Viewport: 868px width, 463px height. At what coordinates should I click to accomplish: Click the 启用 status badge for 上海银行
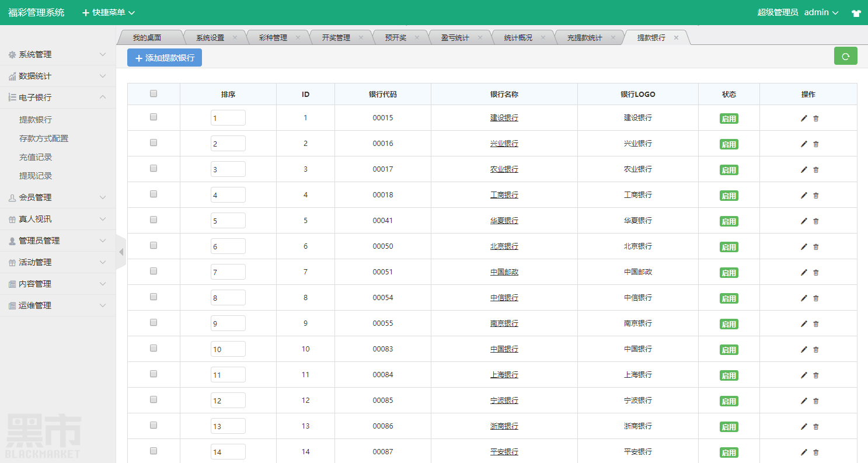[729, 375]
